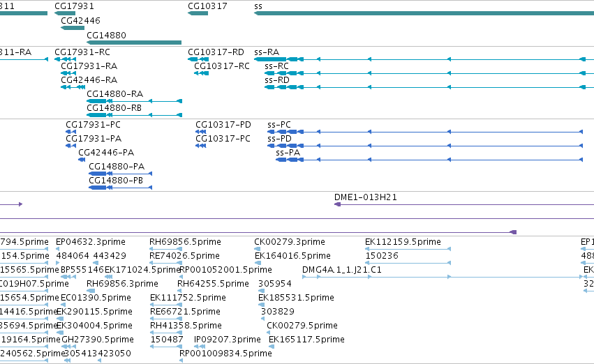Open transcript CG17931-RC

(x=82, y=52)
